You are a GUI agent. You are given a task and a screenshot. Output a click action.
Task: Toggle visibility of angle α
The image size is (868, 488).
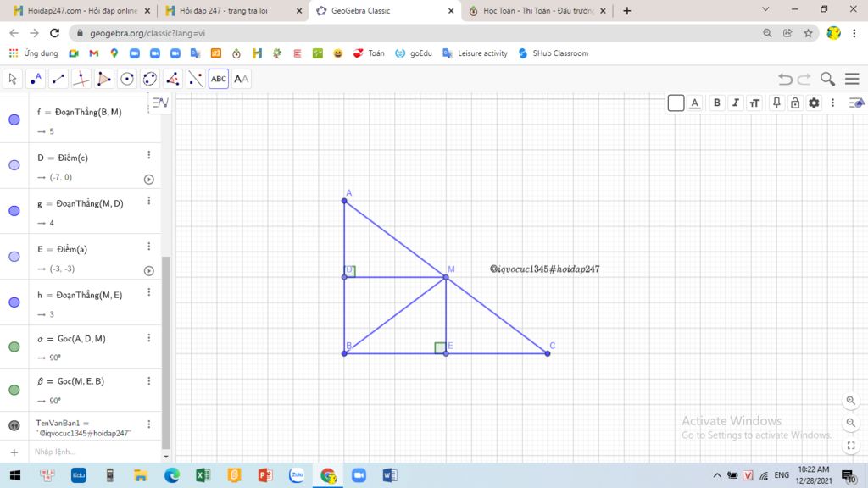[x=14, y=347]
